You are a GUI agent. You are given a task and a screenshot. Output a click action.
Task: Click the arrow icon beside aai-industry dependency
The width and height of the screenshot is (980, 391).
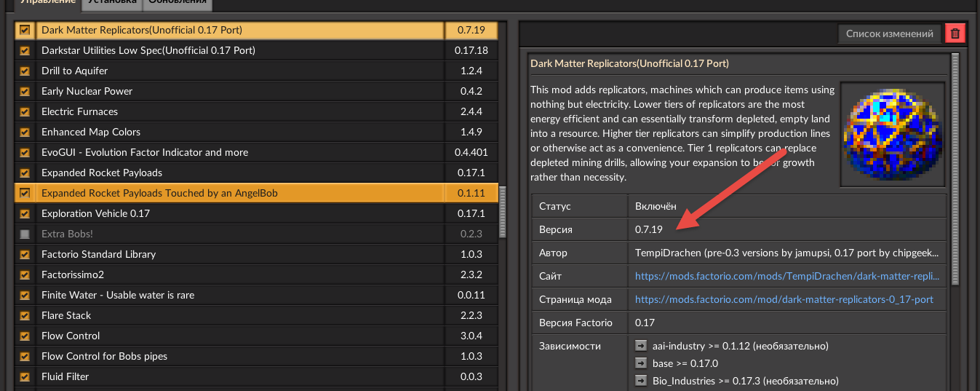pos(641,346)
